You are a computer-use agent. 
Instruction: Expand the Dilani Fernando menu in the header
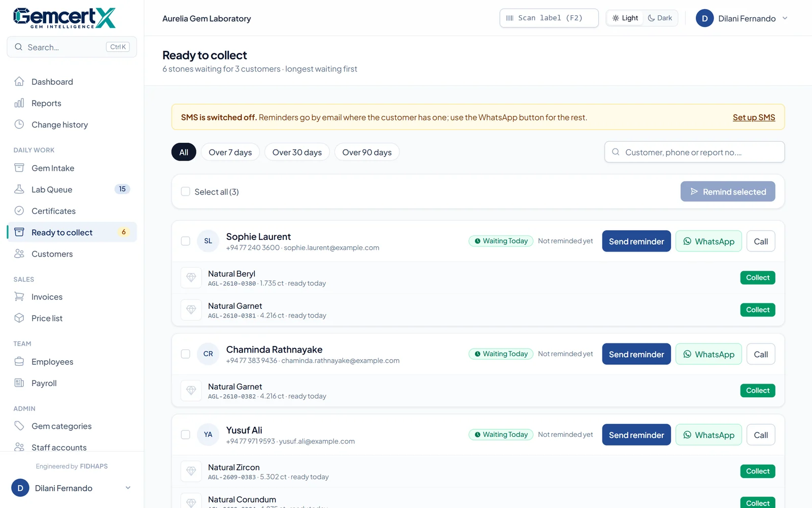pos(741,18)
